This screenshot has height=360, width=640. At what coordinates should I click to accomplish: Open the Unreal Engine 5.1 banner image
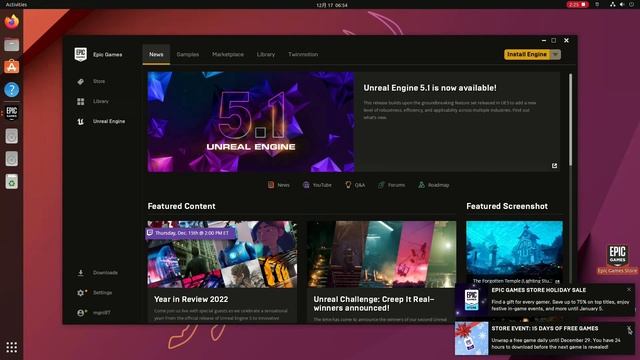pos(251,122)
